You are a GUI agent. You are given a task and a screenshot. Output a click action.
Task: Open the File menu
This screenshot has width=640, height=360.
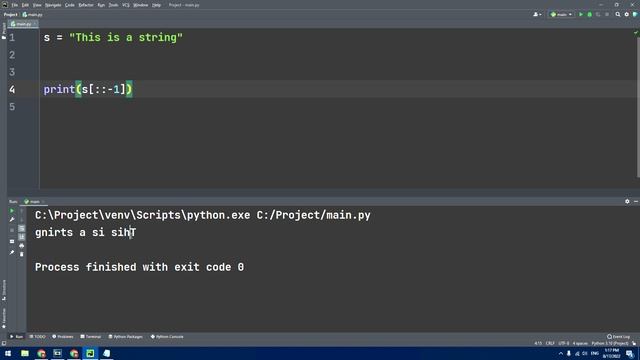(x=15, y=5)
